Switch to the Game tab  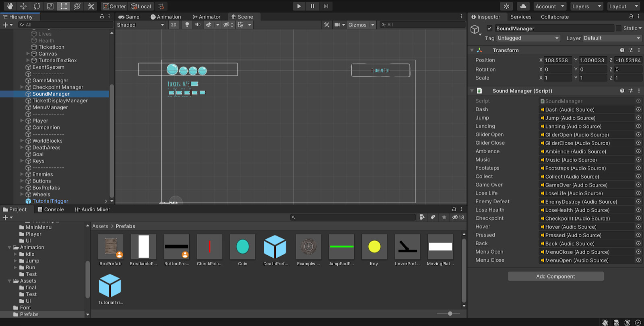point(129,17)
